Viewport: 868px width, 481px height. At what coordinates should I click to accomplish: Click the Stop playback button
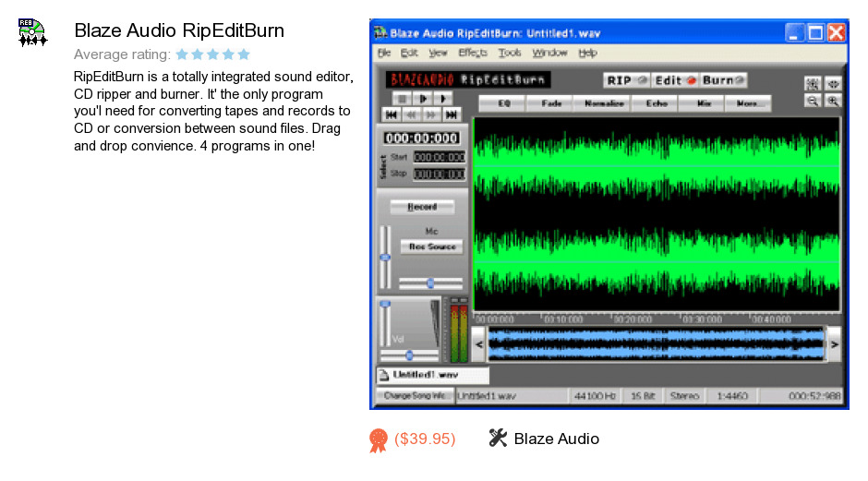[403, 99]
